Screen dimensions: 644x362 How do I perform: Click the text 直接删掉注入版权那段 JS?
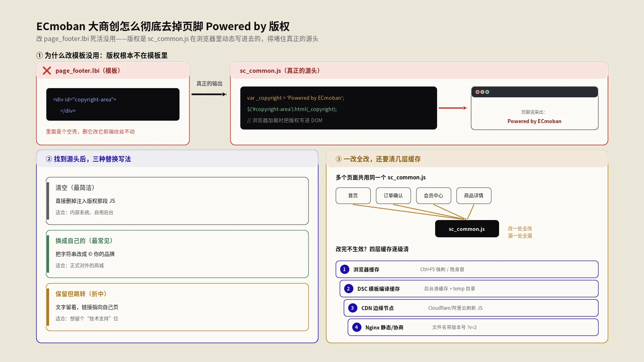pyautogui.click(x=85, y=201)
